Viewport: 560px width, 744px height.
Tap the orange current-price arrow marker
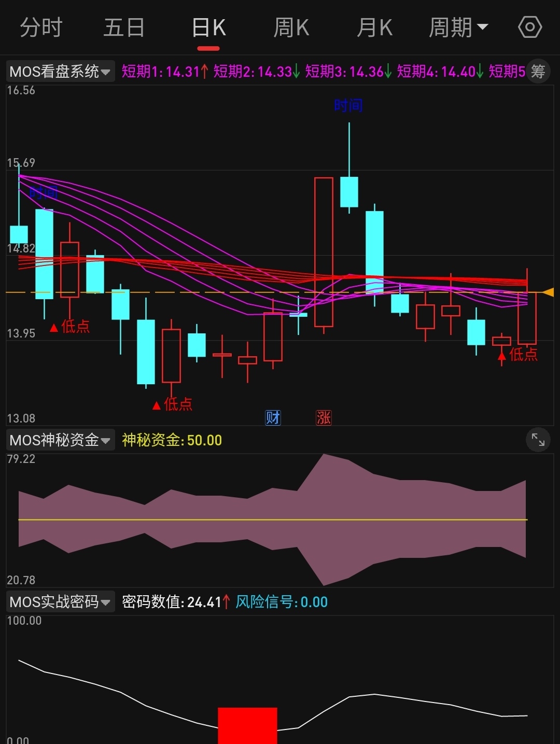[x=548, y=292]
